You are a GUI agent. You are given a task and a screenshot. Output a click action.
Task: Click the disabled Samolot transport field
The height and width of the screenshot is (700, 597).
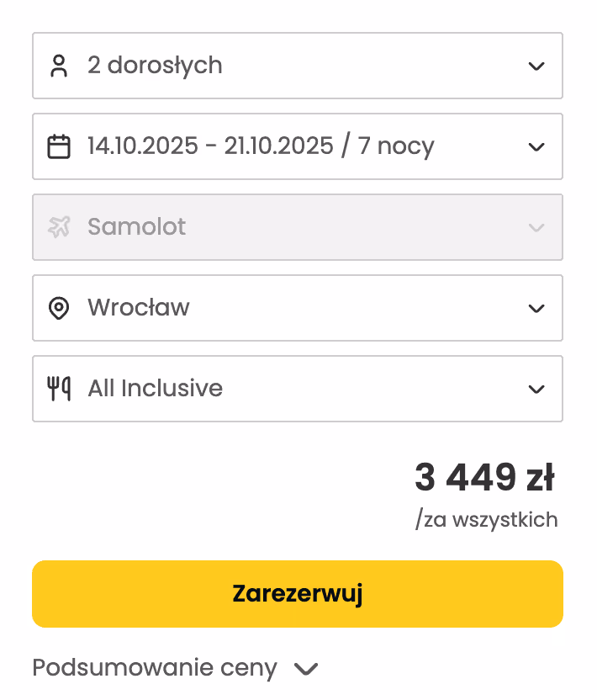coord(137,226)
